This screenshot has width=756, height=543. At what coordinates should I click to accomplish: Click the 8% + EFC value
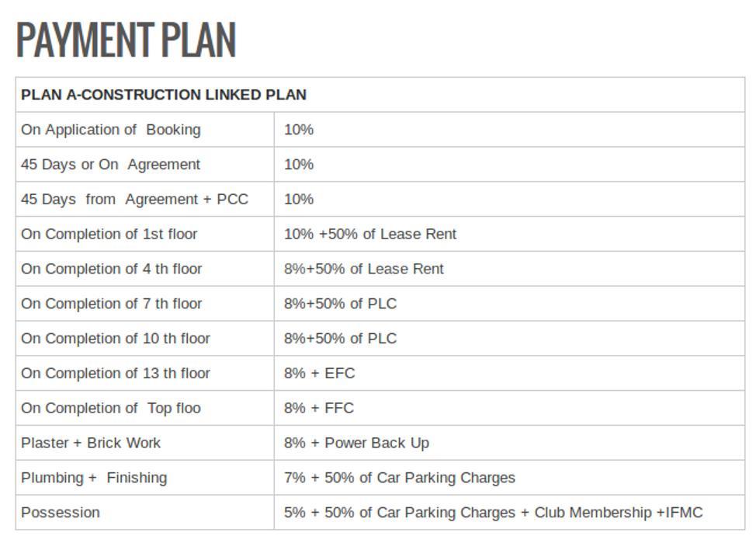[320, 374]
